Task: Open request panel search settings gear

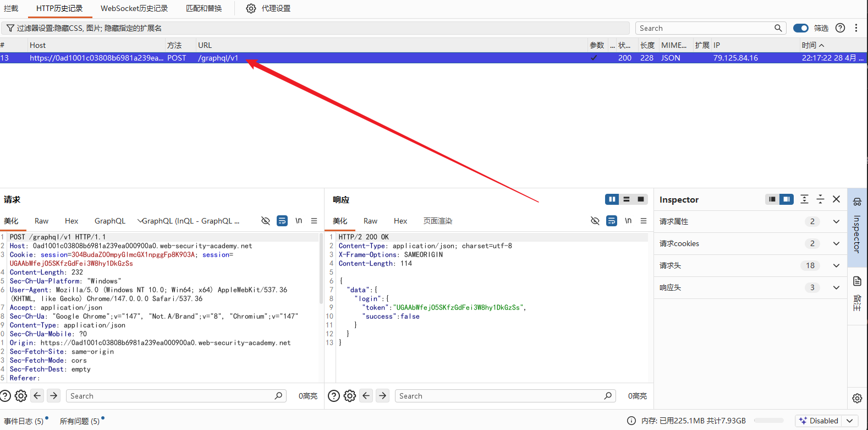Action: (x=21, y=396)
